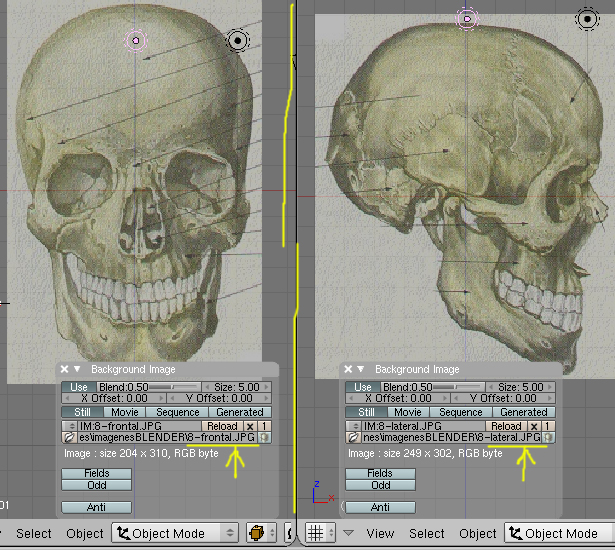
Task: Click the IM:8-lateral.JPG name field
Action: (424, 426)
